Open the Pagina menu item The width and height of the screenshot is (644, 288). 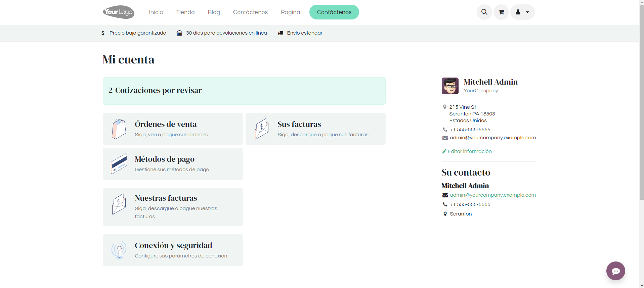[x=290, y=12]
